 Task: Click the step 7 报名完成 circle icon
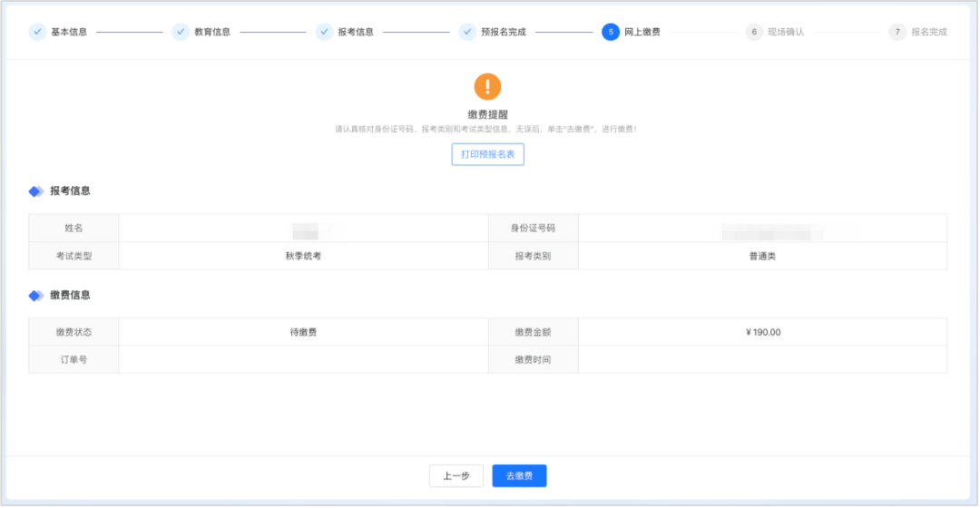tap(897, 32)
